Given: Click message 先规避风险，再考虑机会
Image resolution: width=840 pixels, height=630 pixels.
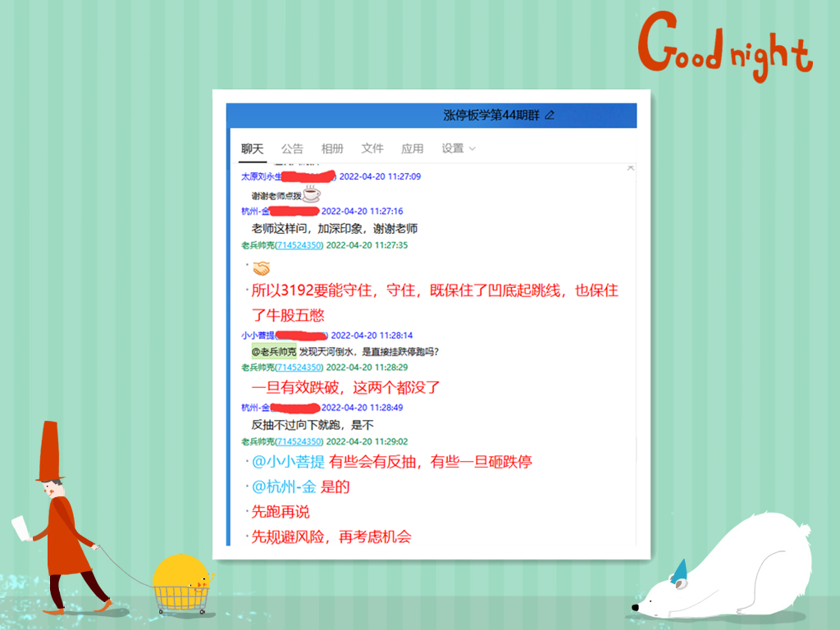Looking at the screenshot, I should tap(331, 536).
